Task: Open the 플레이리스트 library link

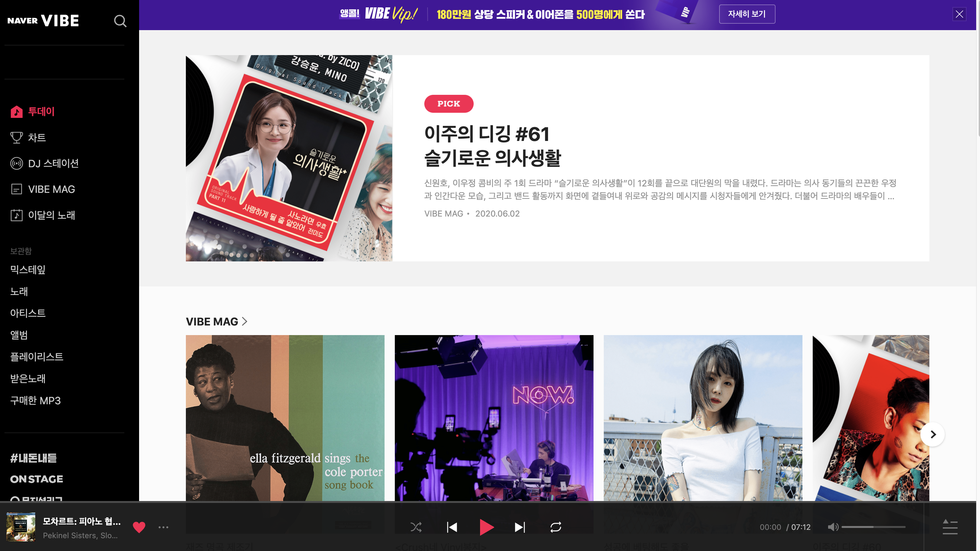Action: click(x=37, y=357)
